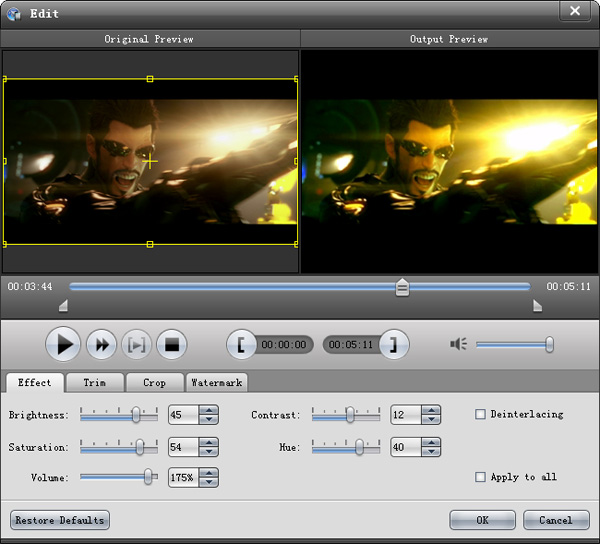Click the Contrast slider thumb
The image size is (600, 544).
350,415
